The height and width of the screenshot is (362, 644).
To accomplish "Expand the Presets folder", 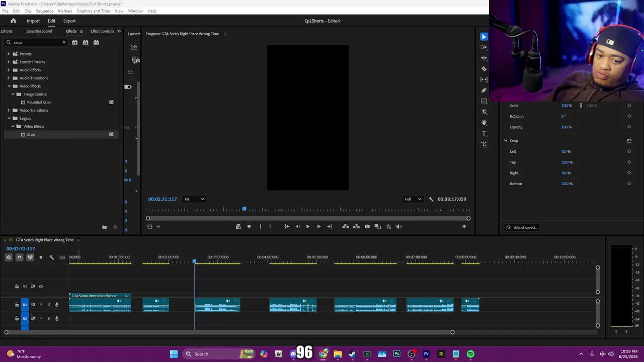I will [x=9, y=54].
